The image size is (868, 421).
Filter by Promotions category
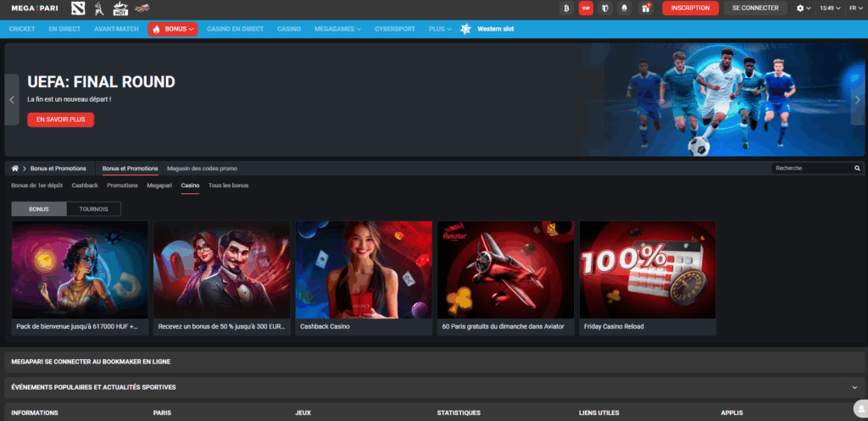(122, 186)
